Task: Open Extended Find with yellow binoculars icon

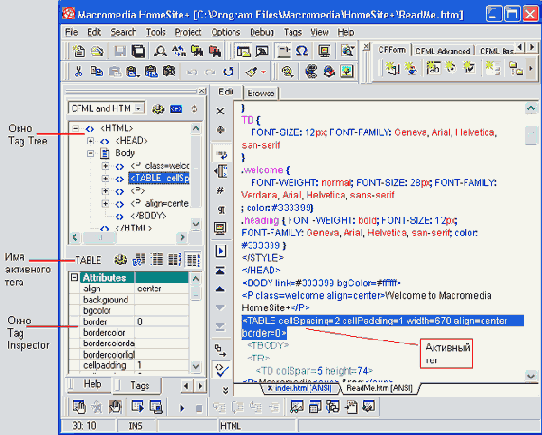Action: pyautogui.click(x=197, y=51)
